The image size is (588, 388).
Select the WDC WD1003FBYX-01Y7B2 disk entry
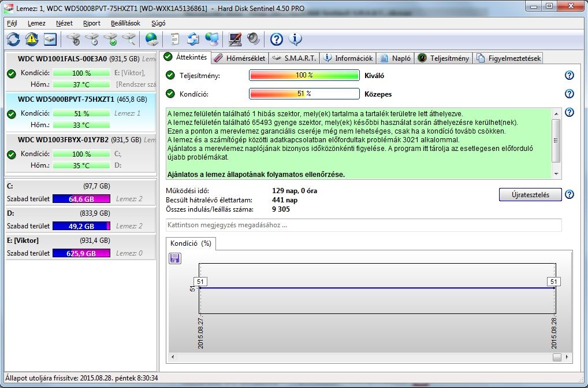click(81, 153)
